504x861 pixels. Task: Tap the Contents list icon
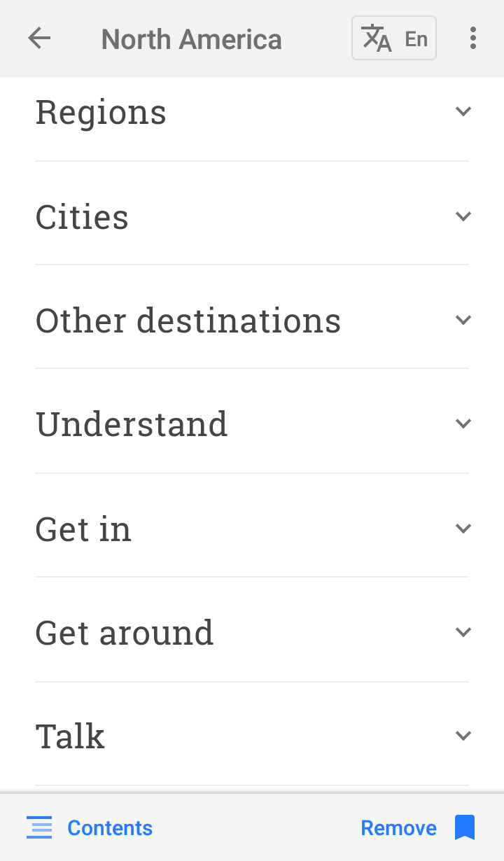(x=39, y=827)
